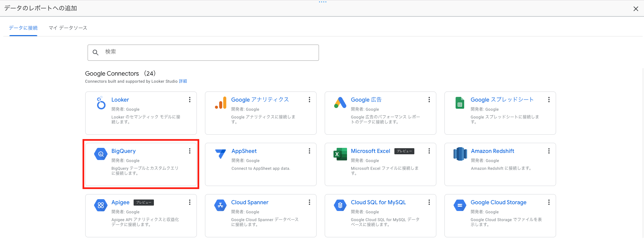Open three-dot menu on Google 広告 card

coord(429,100)
